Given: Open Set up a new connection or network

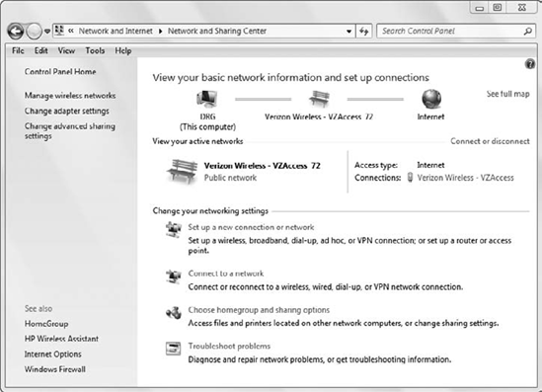Looking at the screenshot, I should pyautogui.click(x=251, y=227).
